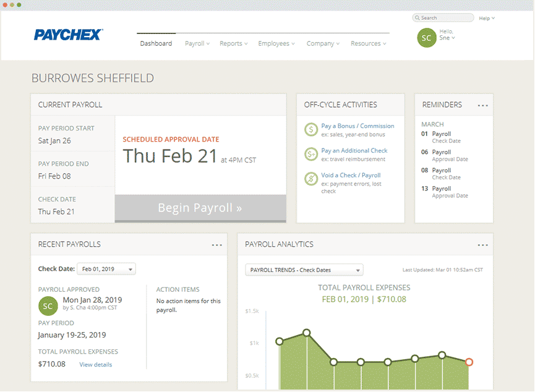535x392 pixels.
Task: Click the $710.08 total payroll expenses amount
Action: click(52, 364)
